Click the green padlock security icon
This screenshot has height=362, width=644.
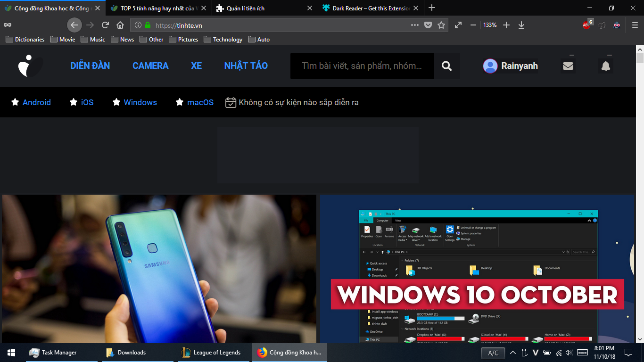pyautogui.click(x=148, y=25)
